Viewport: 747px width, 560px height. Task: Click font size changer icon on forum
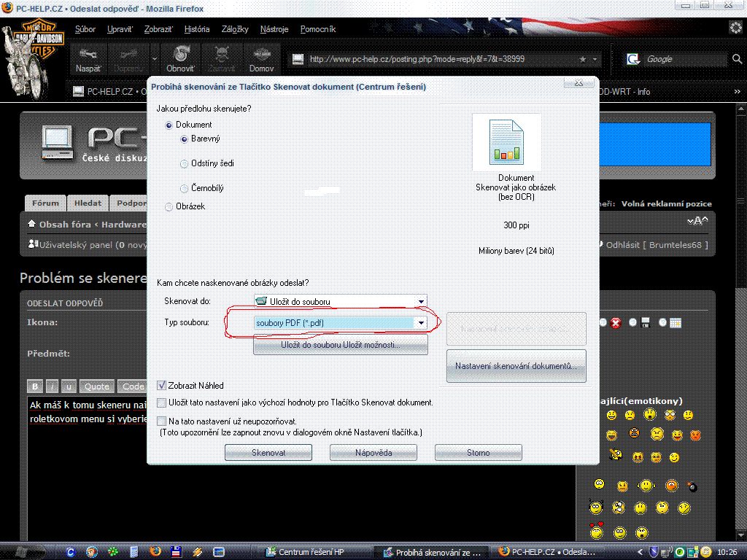(x=698, y=220)
